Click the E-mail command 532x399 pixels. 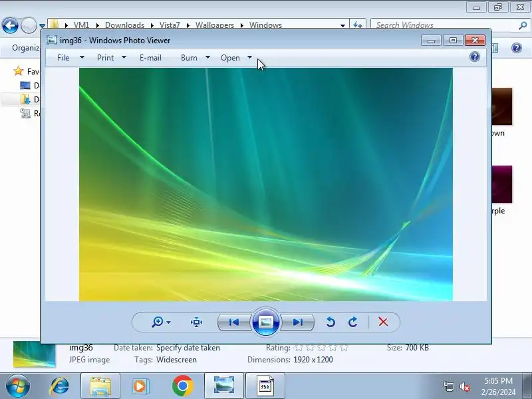tap(150, 58)
